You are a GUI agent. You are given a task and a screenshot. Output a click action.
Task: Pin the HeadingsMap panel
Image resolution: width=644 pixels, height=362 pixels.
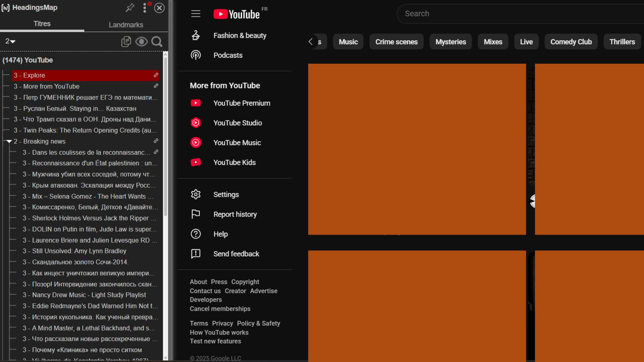[x=130, y=8]
